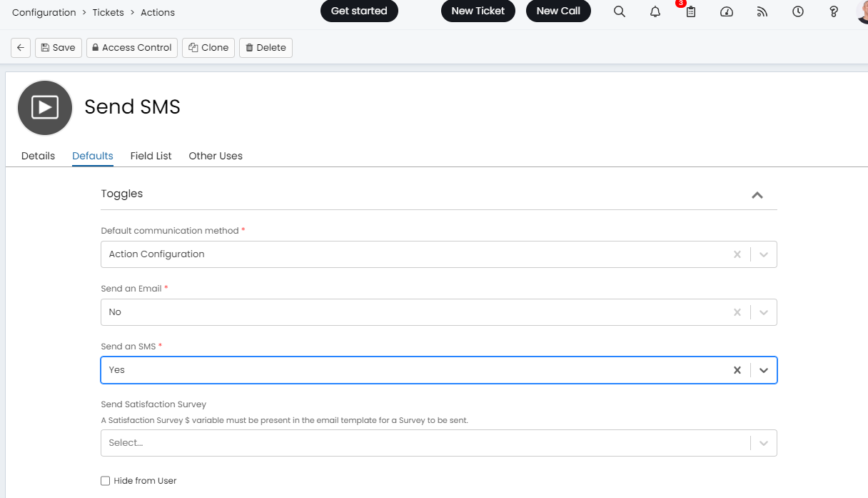Open the Default communication method dropdown arrow
The width and height of the screenshot is (868, 498).
pyautogui.click(x=764, y=254)
